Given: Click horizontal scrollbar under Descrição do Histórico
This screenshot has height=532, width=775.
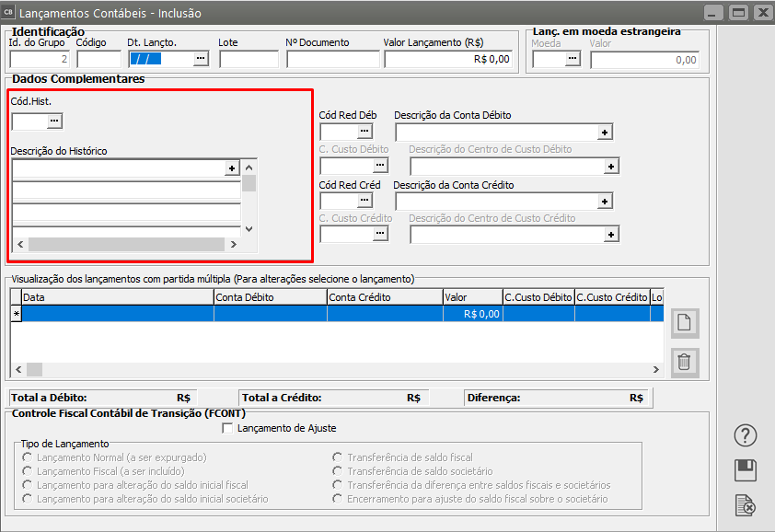Looking at the screenshot, I should pos(126,244).
